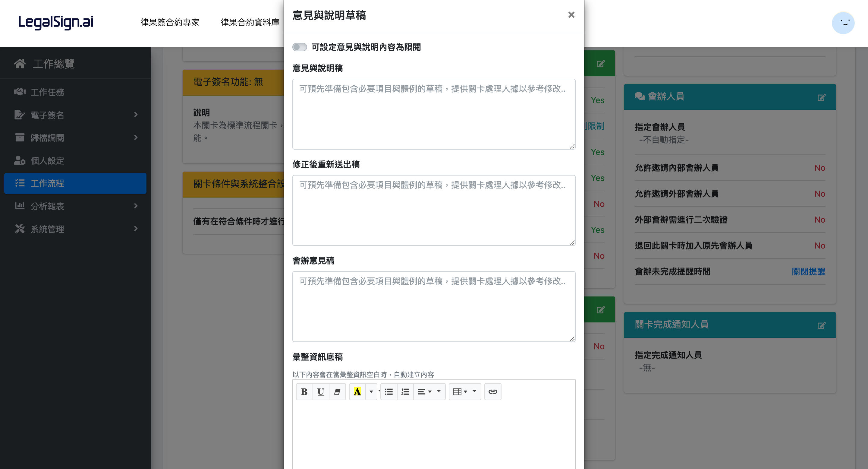
Task: Open 工作任務 in the sidebar
Action: coord(75,92)
